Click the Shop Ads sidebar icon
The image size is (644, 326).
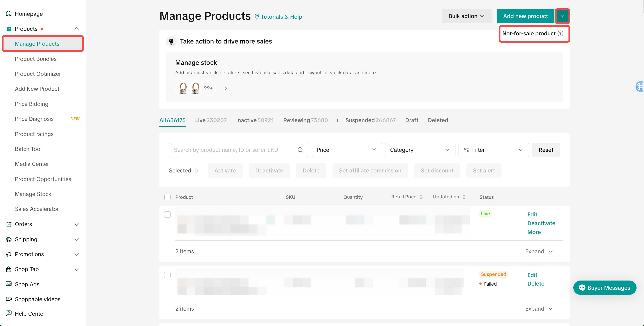tap(9, 284)
